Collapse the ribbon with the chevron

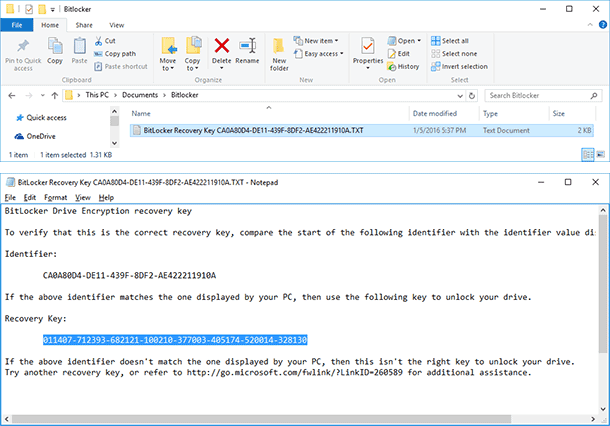click(x=590, y=25)
